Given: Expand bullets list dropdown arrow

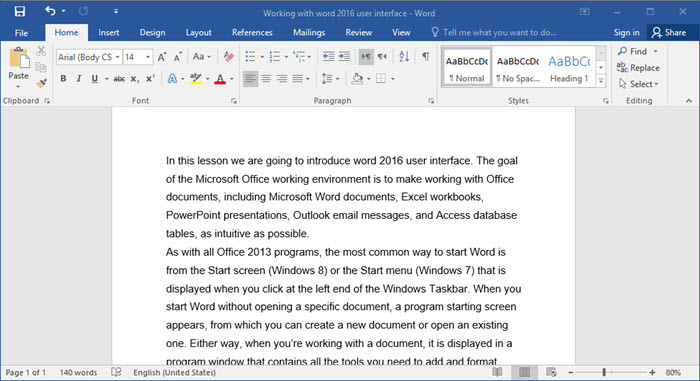Looking at the screenshot, I should pyautogui.click(x=262, y=57).
